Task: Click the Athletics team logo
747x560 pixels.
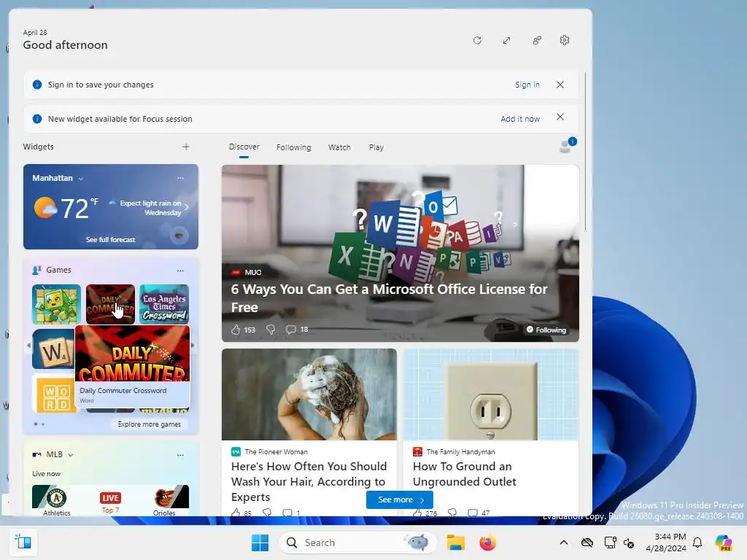Action: (x=56, y=497)
